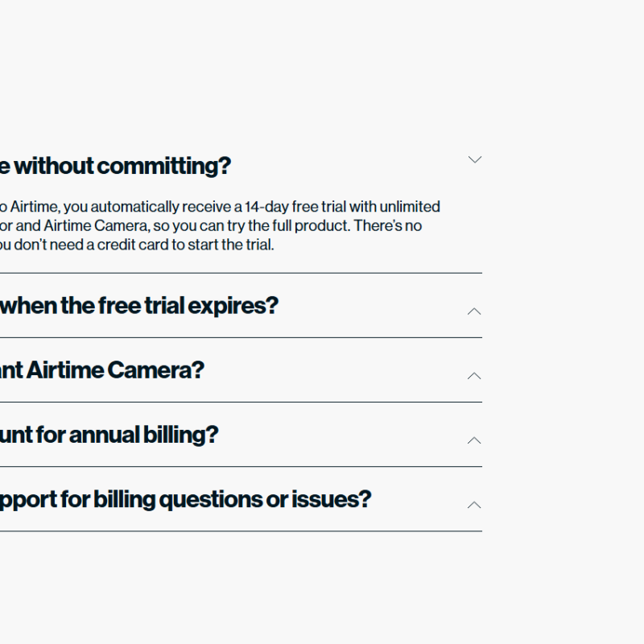Click divider line under "Airtime Camera?" row
The image size is (644, 644).
(242, 402)
